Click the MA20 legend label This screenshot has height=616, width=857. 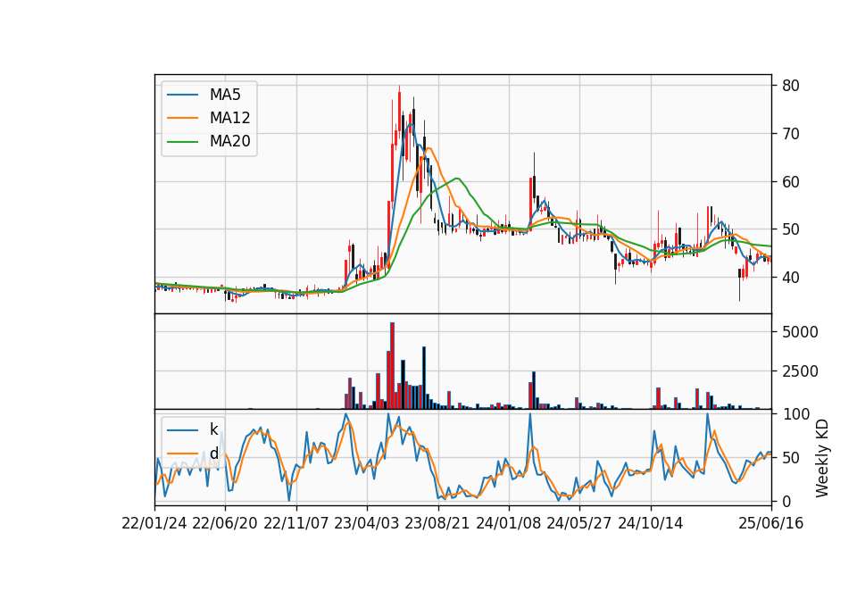[229, 141]
